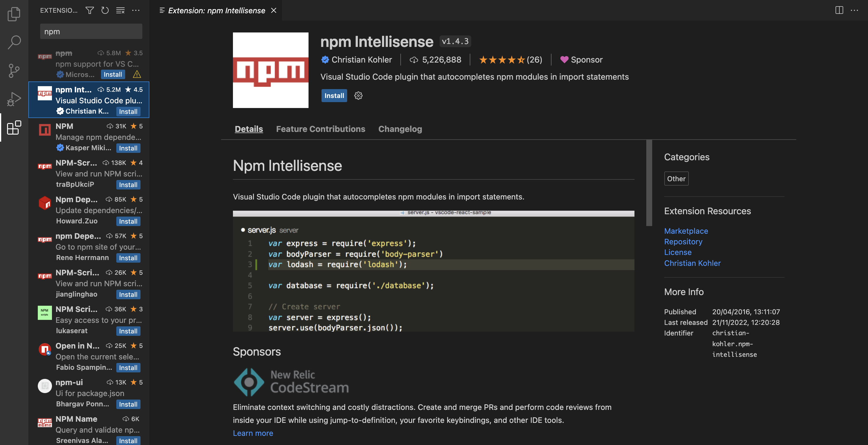Click the Learn more link under Sponsors
The width and height of the screenshot is (868, 445).
(253, 433)
